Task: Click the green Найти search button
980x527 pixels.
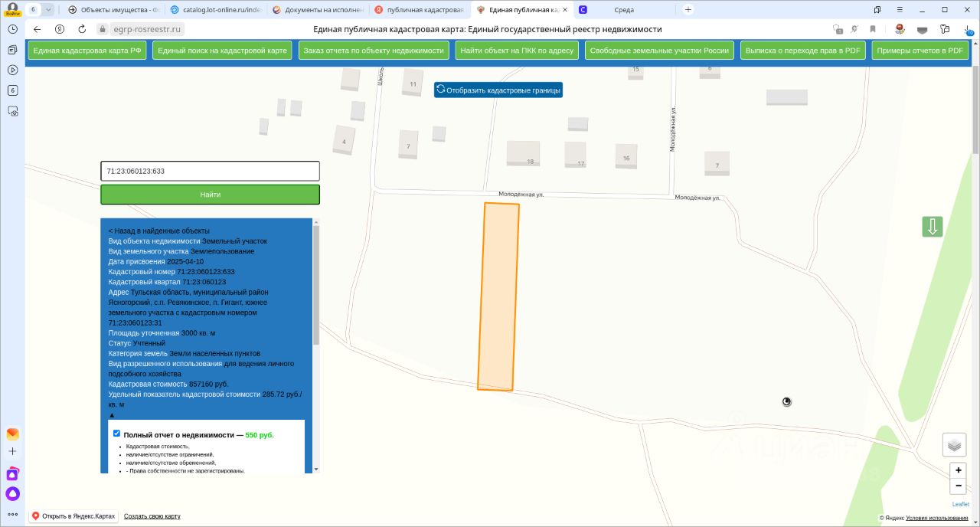Action: tap(211, 195)
